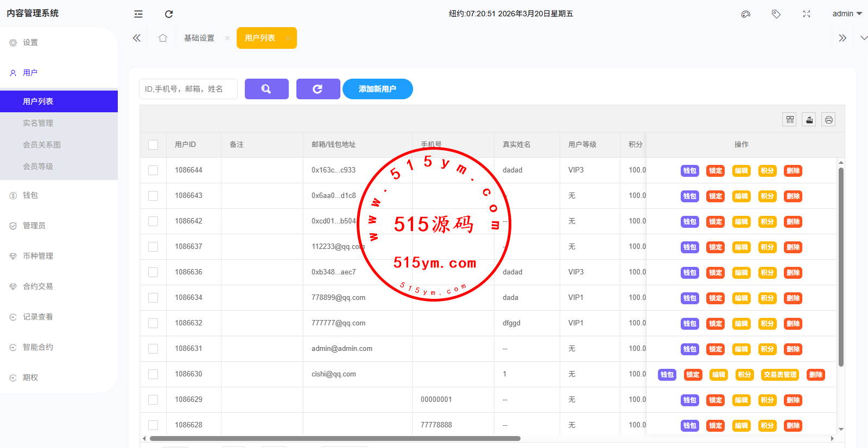This screenshot has width=868, height=448.
Task: Click the print table icon
Action: (x=828, y=120)
